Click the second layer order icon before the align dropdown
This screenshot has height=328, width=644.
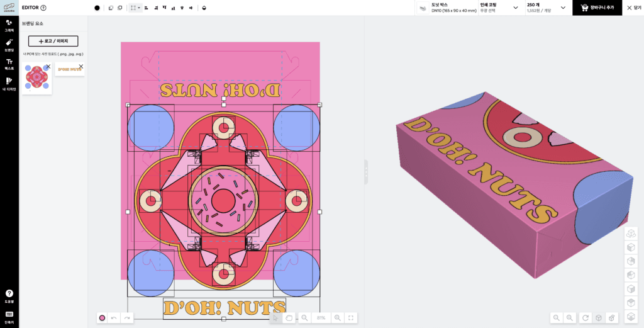(x=120, y=8)
